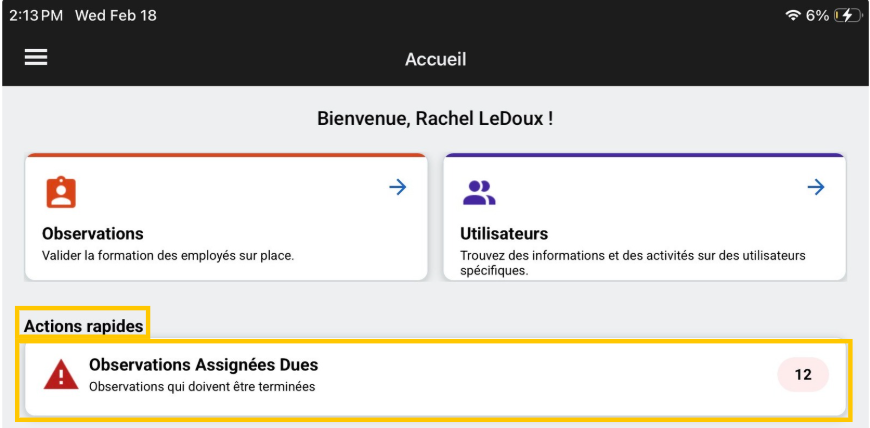870x428 pixels.
Task: Click the 6% battery percentage
Action: point(817,16)
